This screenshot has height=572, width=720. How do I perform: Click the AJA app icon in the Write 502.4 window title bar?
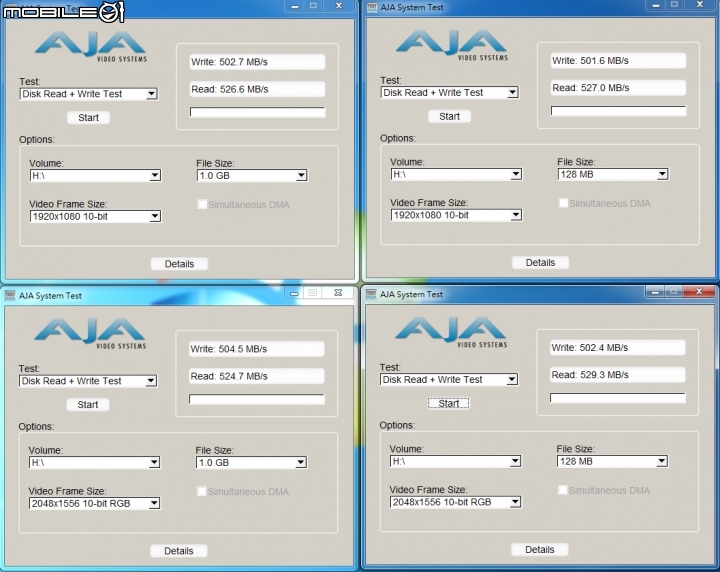pos(371,294)
